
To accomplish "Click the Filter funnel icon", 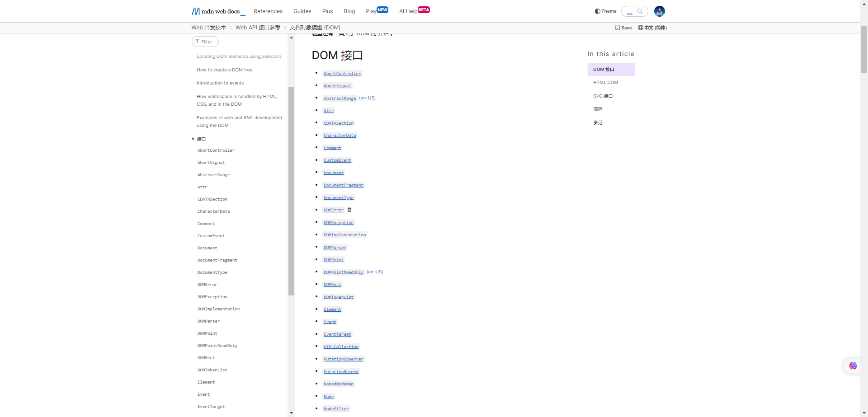I will coord(198,42).
